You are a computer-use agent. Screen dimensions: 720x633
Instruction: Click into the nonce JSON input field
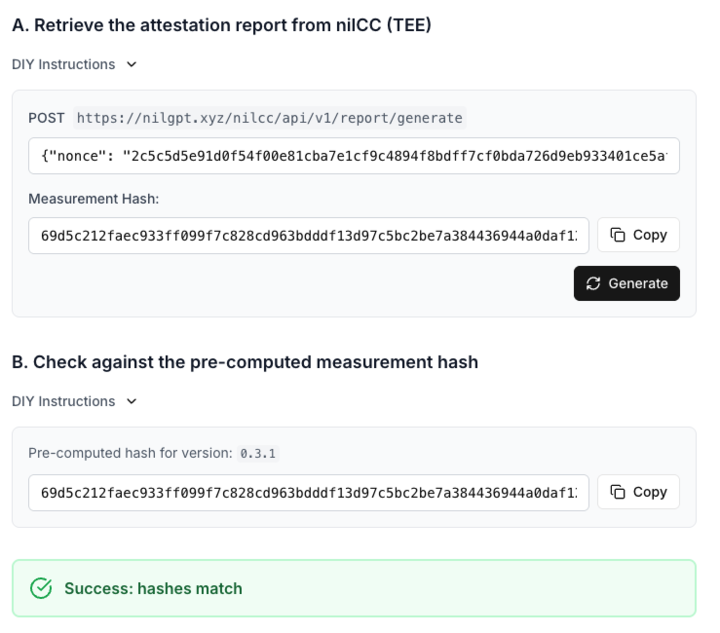(x=353, y=156)
